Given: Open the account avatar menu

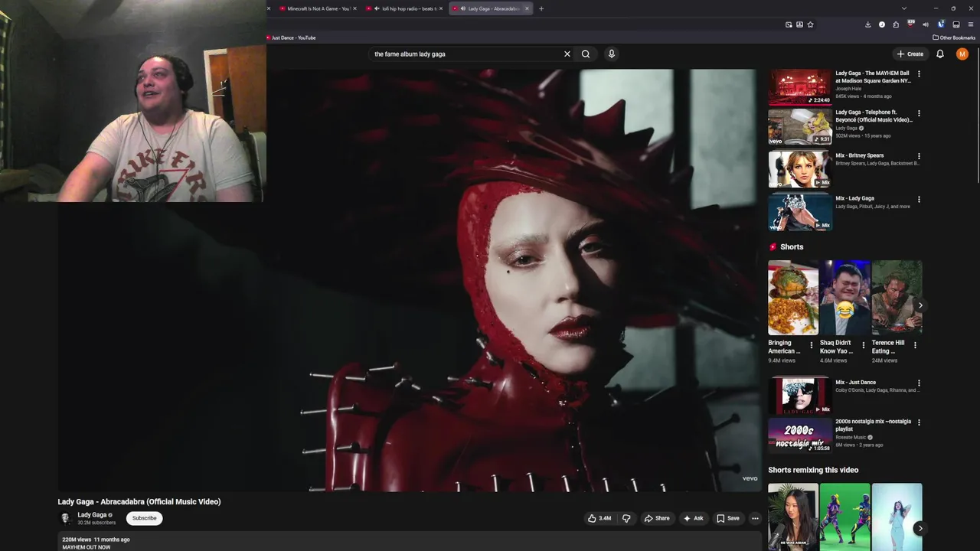Looking at the screenshot, I should click(x=962, y=54).
